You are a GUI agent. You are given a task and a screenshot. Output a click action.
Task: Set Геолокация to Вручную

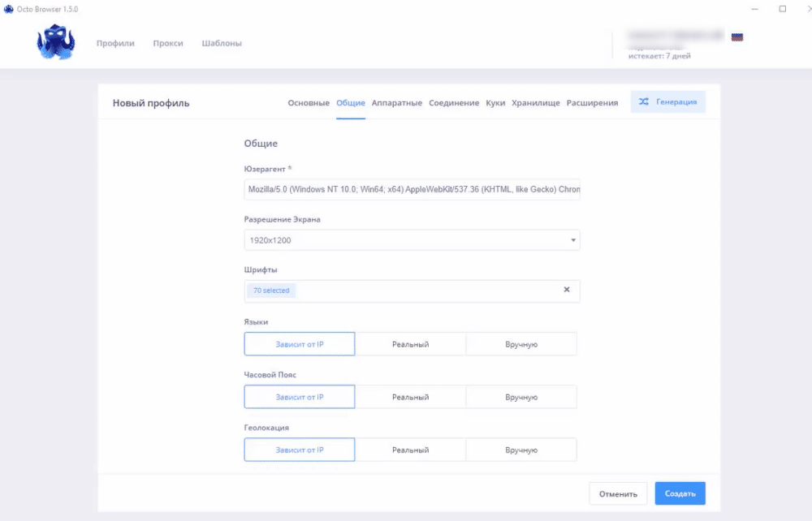(521, 450)
